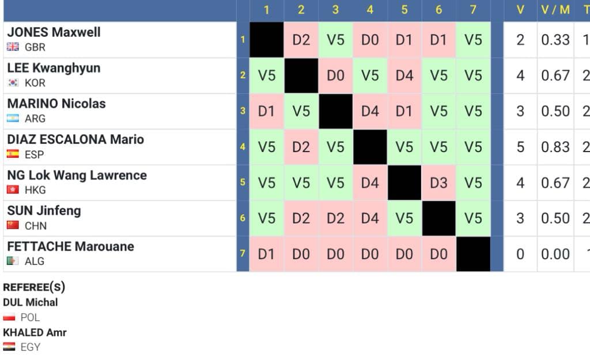This screenshot has height=364, width=590.
Task: Click the Great Britain flag icon
Action: (x=13, y=47)
